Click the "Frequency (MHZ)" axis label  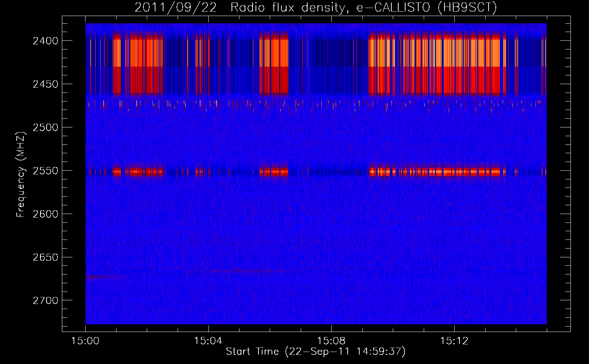21,175
